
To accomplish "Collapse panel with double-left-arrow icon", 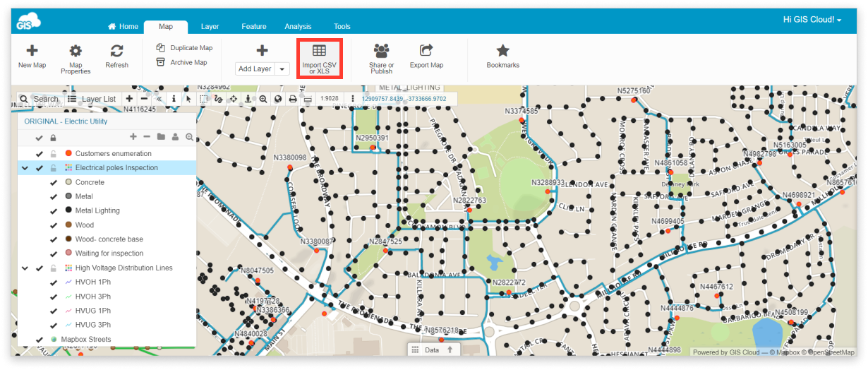I will (159, 99).
